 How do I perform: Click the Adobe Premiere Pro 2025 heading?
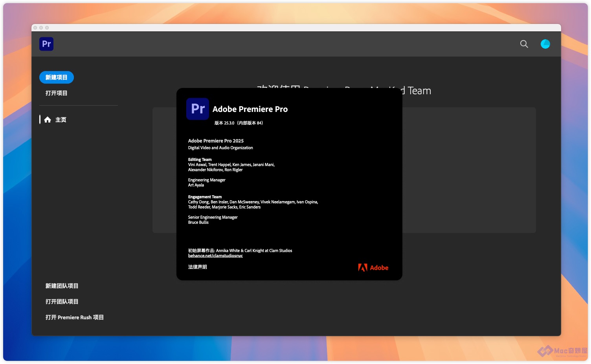point(216,141)
